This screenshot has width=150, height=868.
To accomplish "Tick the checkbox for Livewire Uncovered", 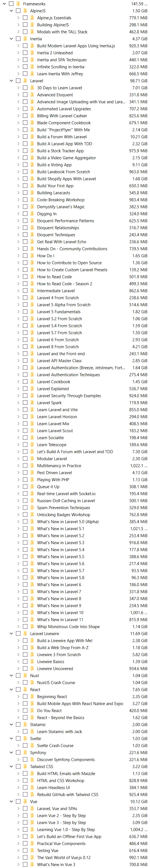I will pyautogui.click(x=25, y=668).
